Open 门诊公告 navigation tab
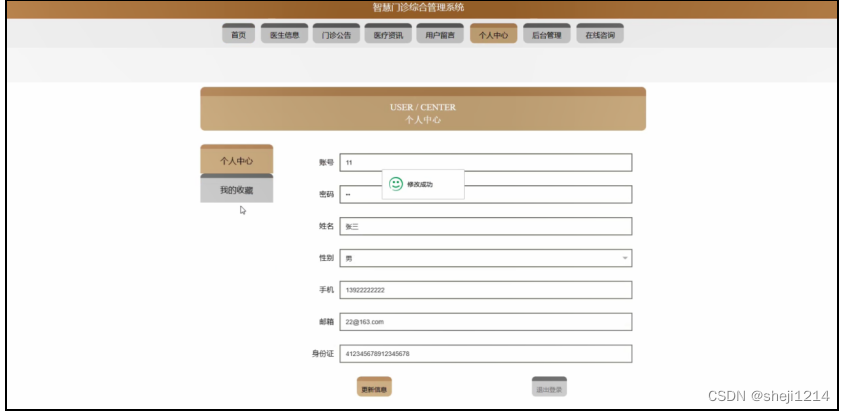Image resolution: width=845 pixels, height=413 pixels. [336, 33]
